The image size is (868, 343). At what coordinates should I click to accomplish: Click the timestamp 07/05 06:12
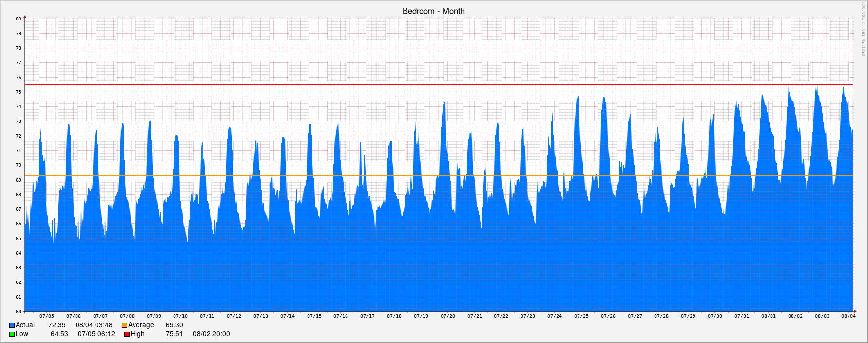pyautogui.click(x=96, y=334)
